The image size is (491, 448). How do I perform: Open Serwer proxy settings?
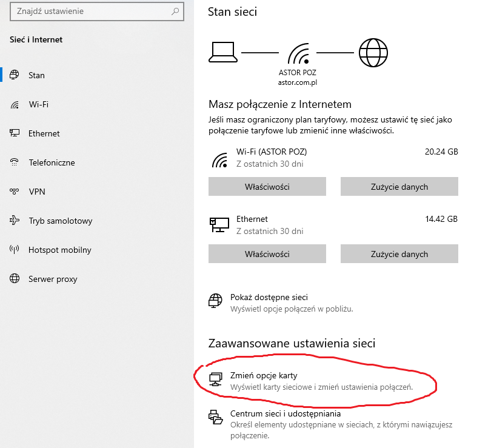[x=97, y=279]
